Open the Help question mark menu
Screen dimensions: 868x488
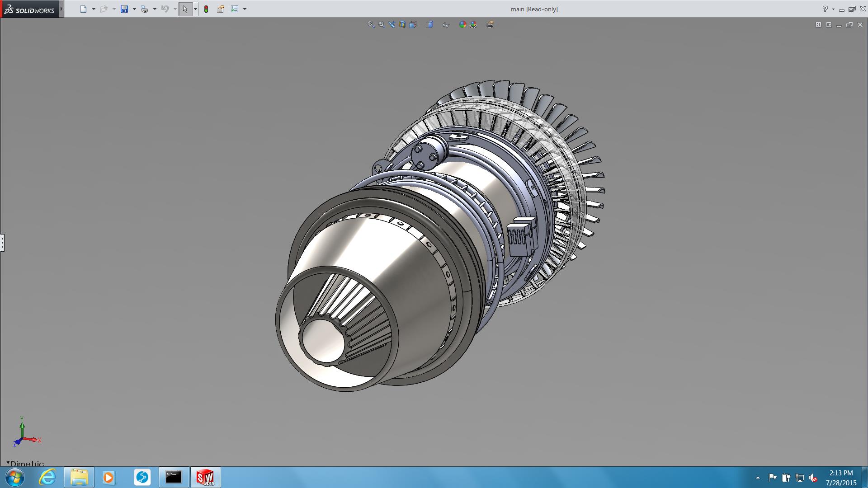tap(825, 9)
